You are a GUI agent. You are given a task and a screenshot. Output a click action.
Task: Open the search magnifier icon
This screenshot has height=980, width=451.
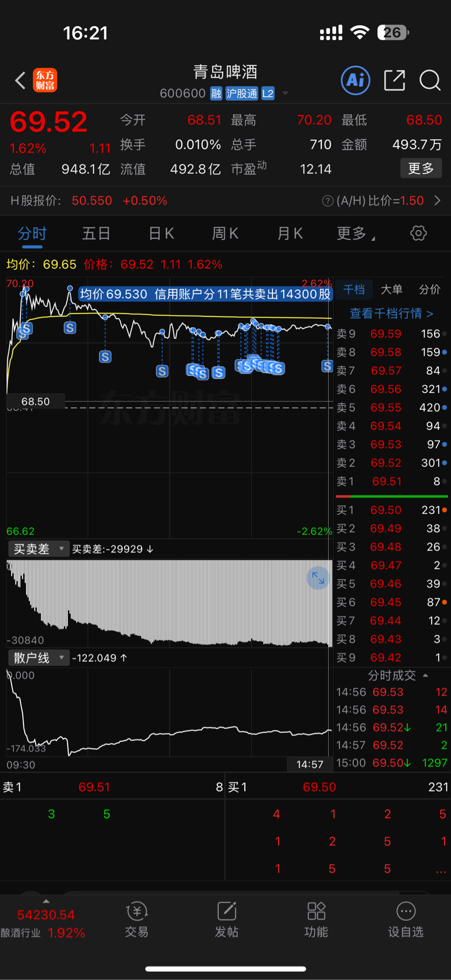click(x=430, y=80)
